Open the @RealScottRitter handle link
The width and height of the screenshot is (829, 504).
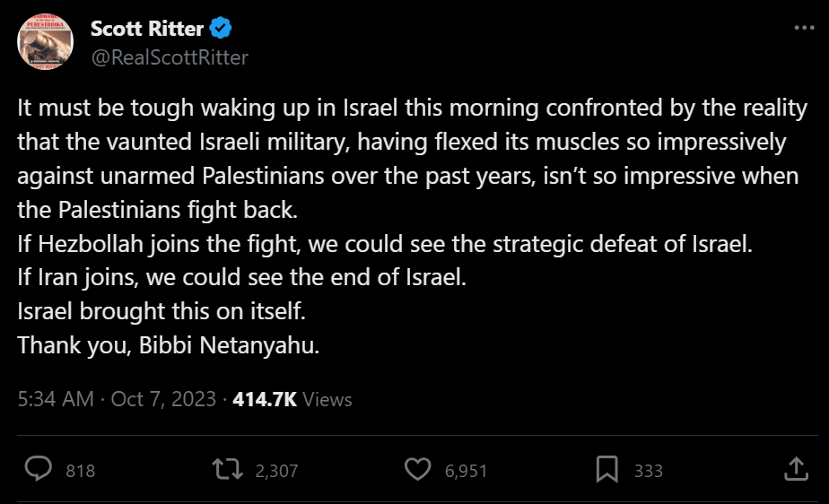(170, 57)
